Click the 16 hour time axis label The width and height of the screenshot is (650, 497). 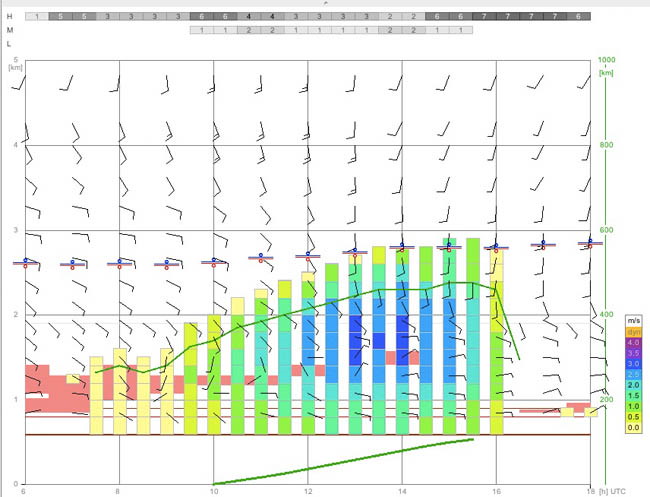coord(496,492)
